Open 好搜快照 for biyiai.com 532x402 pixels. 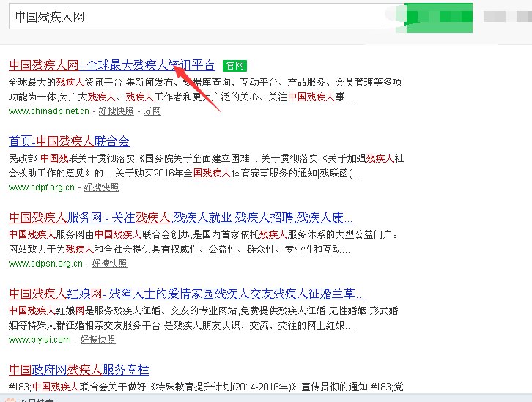(97, 340)
